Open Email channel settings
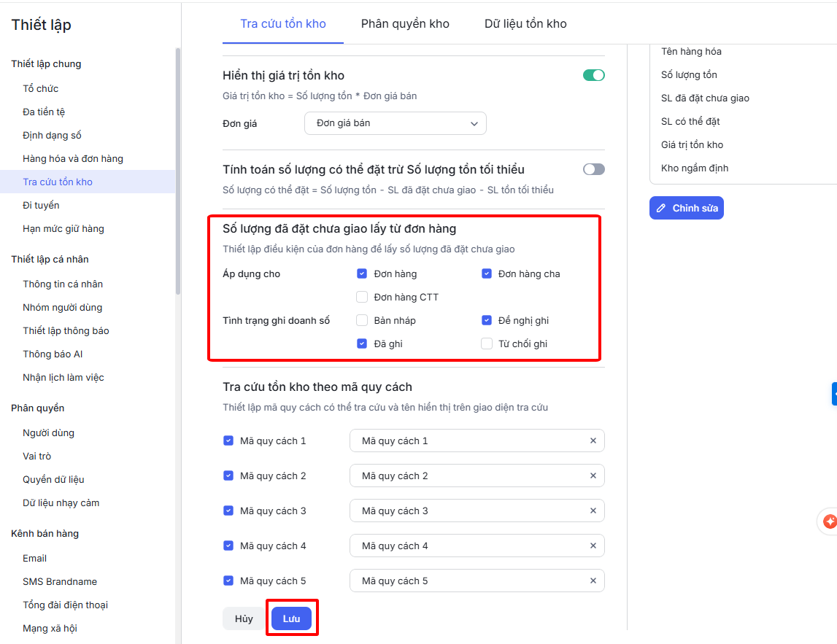Screen dimensions: 837x644 pyautogui.click(x=35, y=558)
